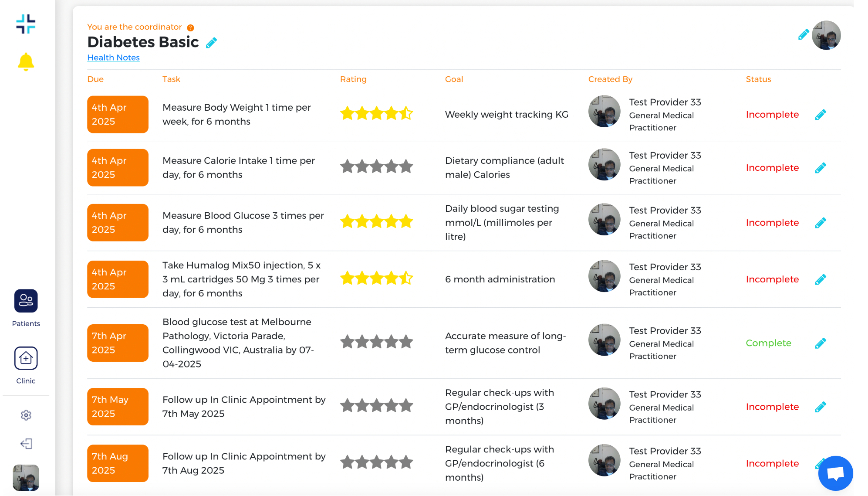Open settings via the gear icon
Screen dimensions: 868x496
click(26, 415)
